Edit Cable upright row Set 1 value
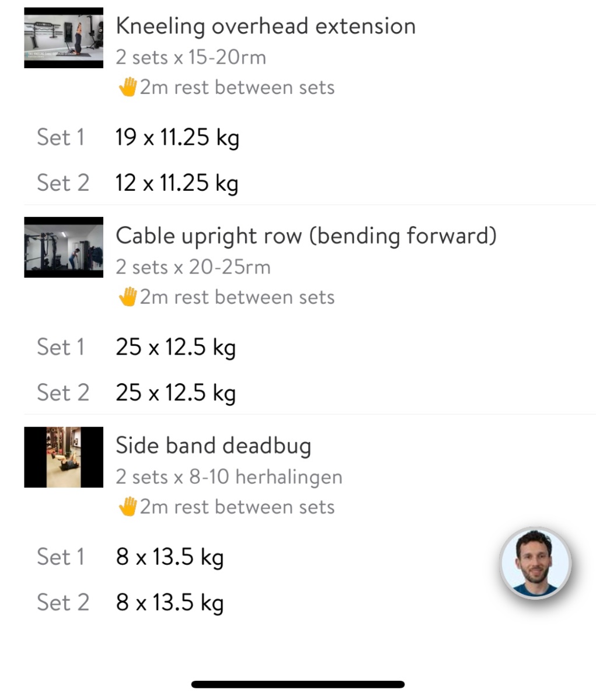Image resolution: width=596 pixels, height=700 pixels. click(x=176, y=347)
